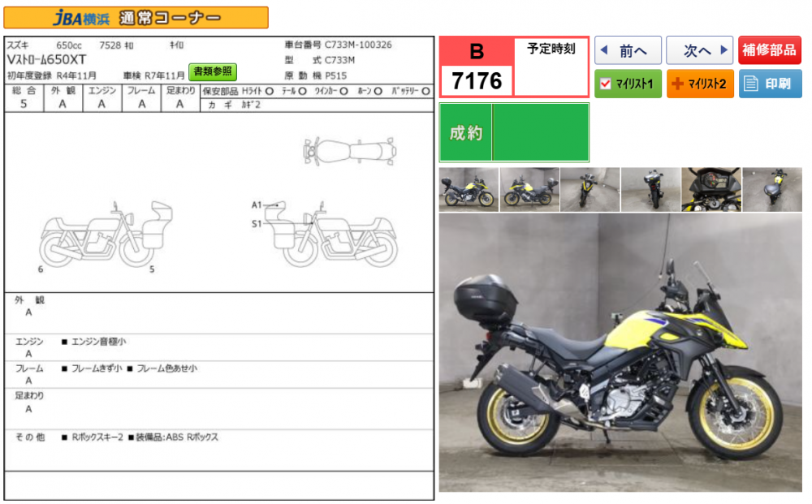
Task: Go to next lot with 次へ
Action: click(699, 50)
